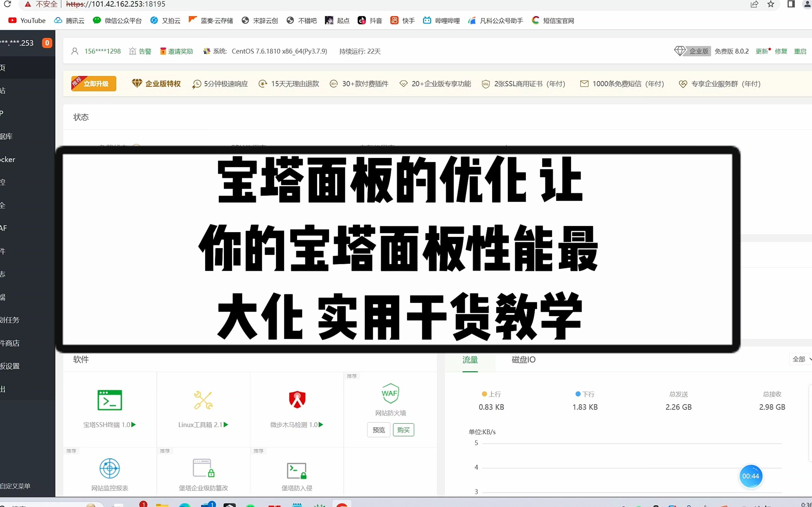Open the Linux工具箱 tools icon
Screen dimensions: 812x507
coord(203,400)
